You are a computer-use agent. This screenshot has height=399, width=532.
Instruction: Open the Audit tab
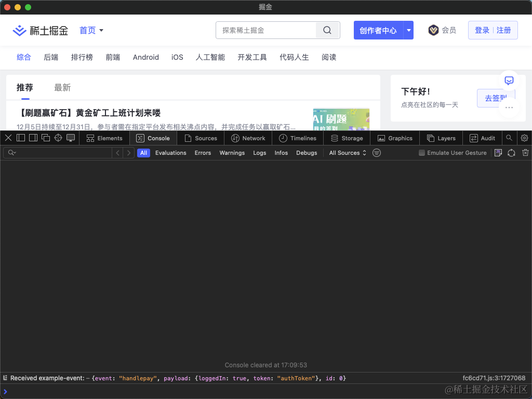482,138
